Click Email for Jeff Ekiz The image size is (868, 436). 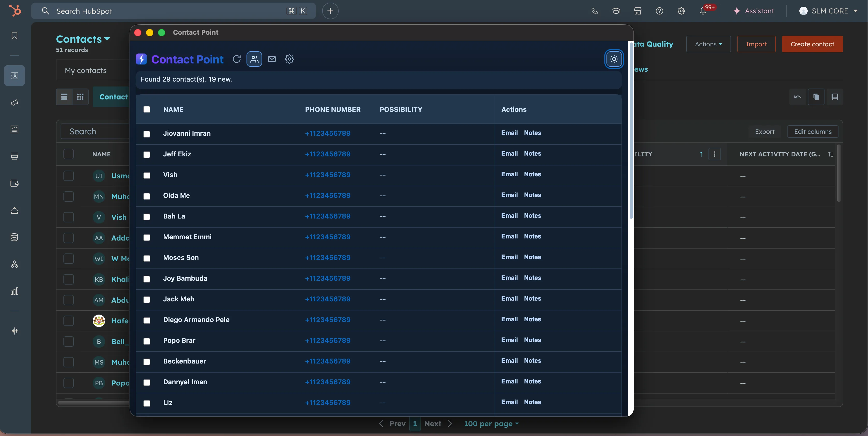click(x=509, y=153)
